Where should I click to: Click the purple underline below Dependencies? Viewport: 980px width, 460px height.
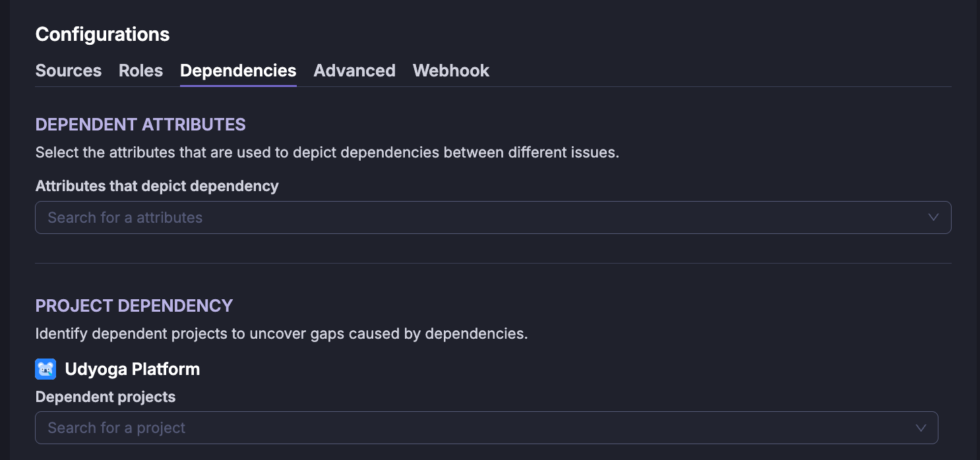click(238, 85)
